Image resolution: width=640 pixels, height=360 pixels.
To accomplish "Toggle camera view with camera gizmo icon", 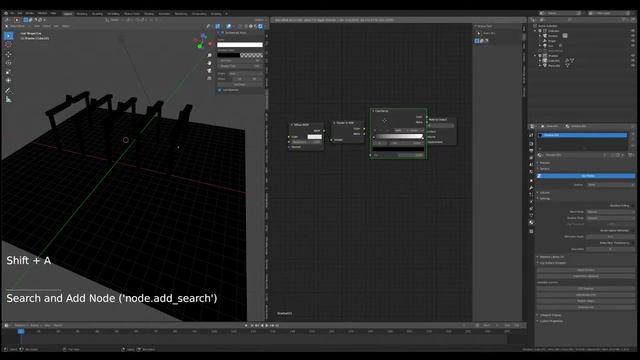I will click(209, 71).
